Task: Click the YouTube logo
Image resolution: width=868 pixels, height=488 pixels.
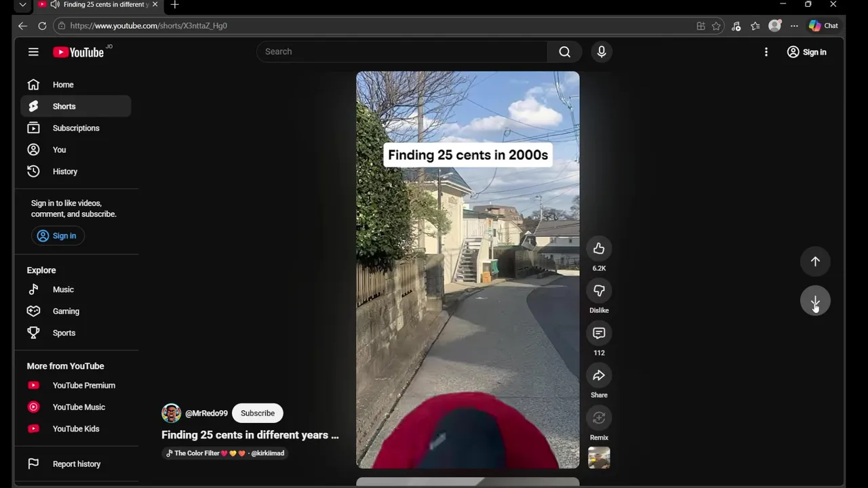Action: pos(78,52)
